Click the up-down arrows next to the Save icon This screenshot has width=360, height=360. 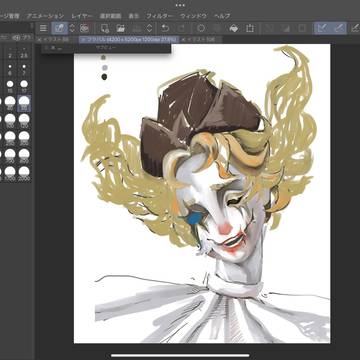(150, 28)
